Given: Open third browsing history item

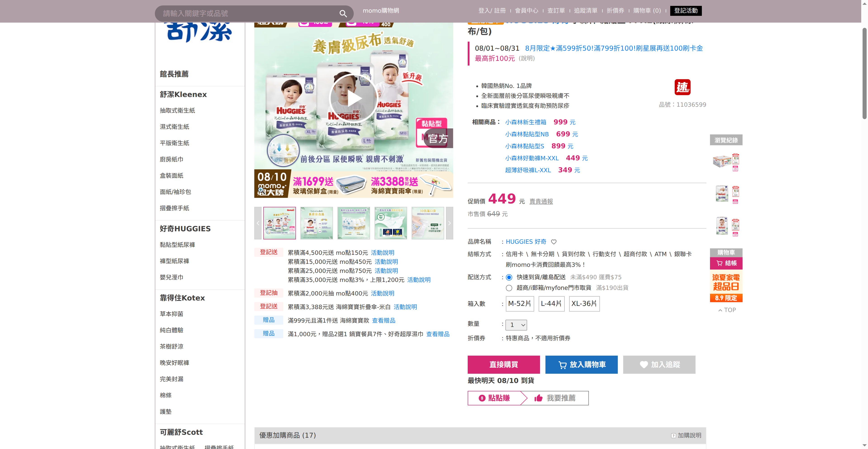Looking at the screenshot, I should (x=726, y=226).
